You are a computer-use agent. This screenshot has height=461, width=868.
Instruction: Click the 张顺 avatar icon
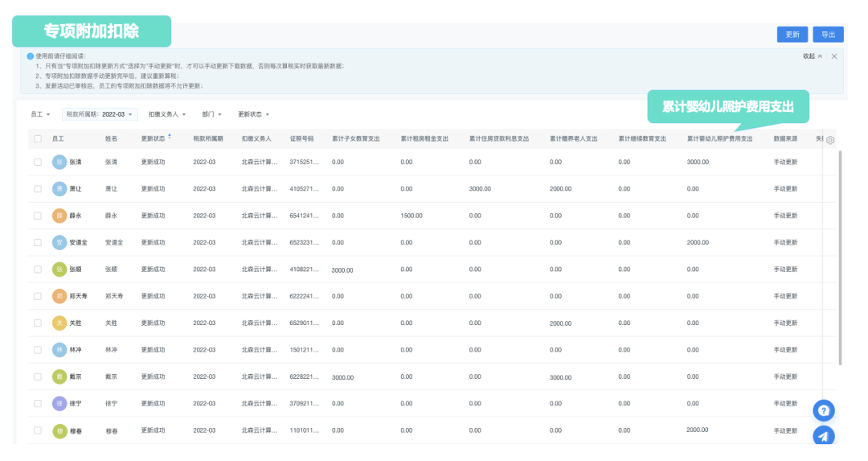click(x=59, y=270)
